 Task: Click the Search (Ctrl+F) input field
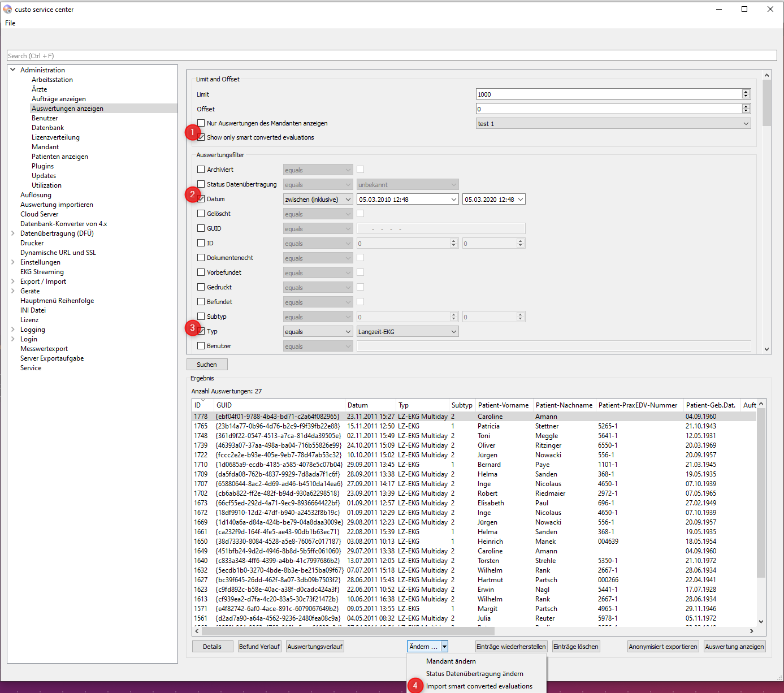pos(391,56)
